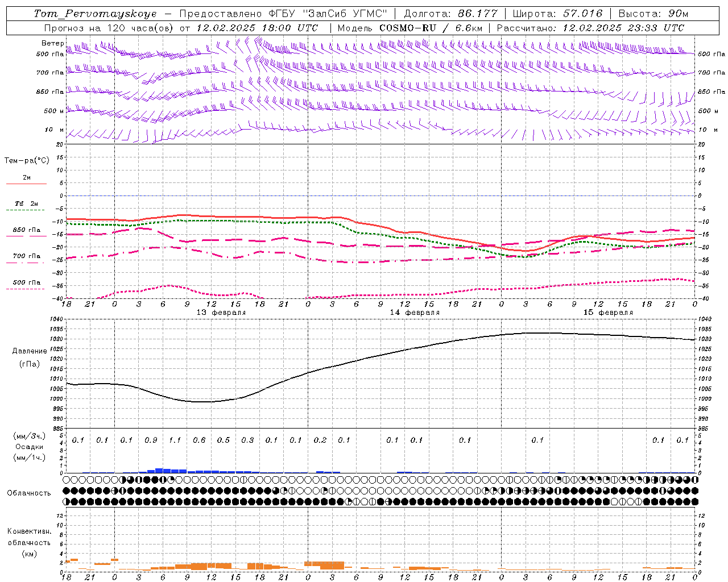Click the Долгота: 86.177 value

pyautogui.click(x=450, y=14)
